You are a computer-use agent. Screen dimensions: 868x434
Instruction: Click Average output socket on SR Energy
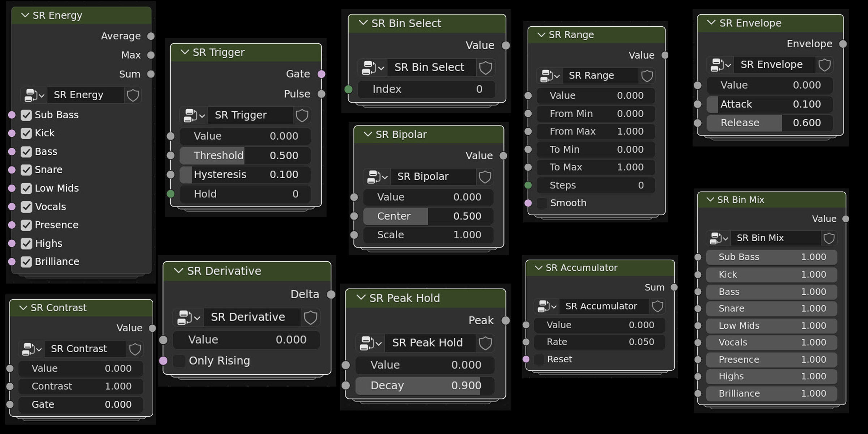click(151, 36)
